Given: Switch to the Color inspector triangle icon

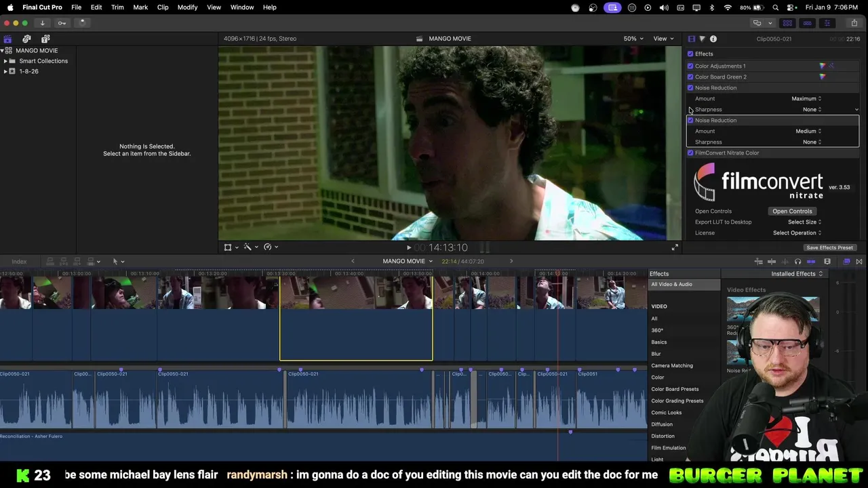Looking at the screenshot, I should coord(702,39).
